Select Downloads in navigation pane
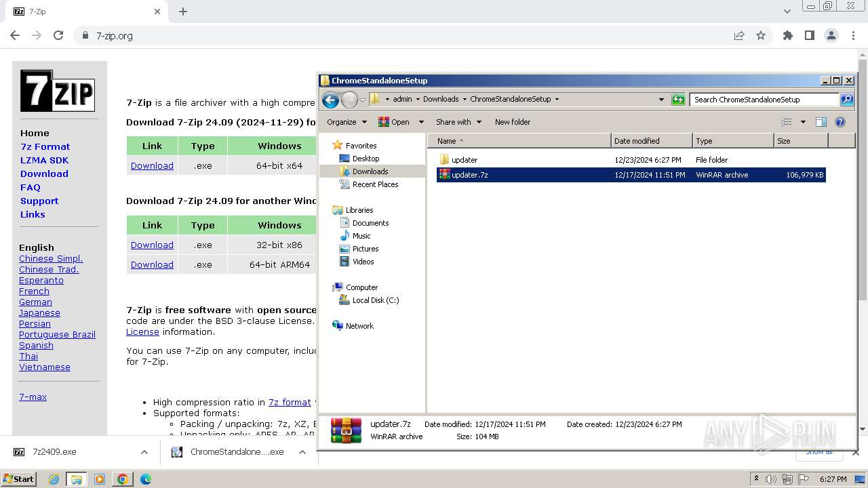 [370, 171]
